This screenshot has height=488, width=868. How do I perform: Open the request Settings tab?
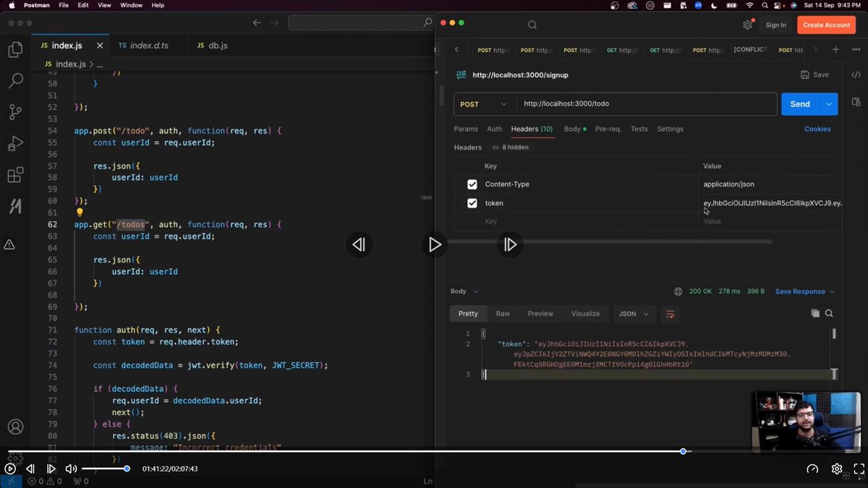point(670,129)
